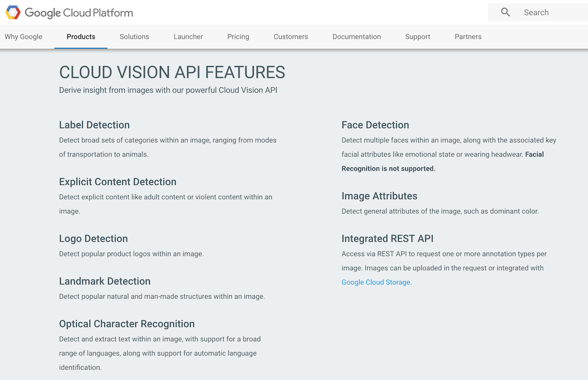This screenshot has height=380, width=588.
Task: Open the Products menu item
Action: (x=81, y=37)
